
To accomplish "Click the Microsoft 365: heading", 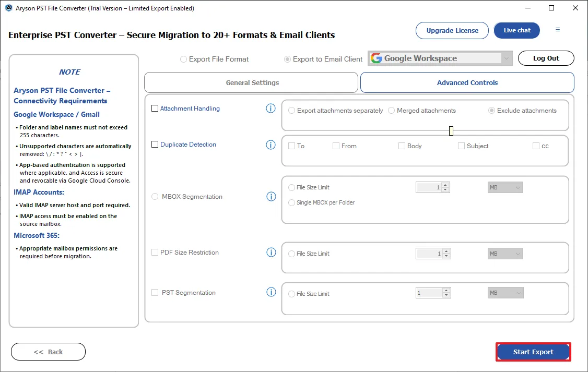I will click(37, 235).
